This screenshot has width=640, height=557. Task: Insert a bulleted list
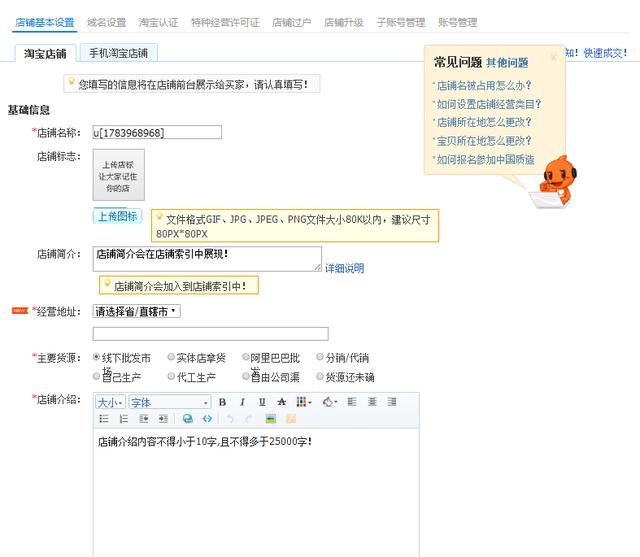coord(104,419)
